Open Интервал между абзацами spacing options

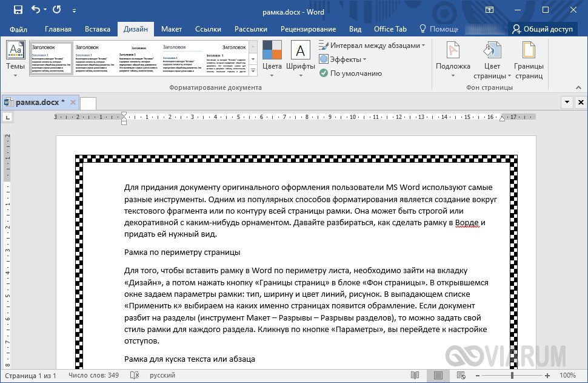click(372, 46)
